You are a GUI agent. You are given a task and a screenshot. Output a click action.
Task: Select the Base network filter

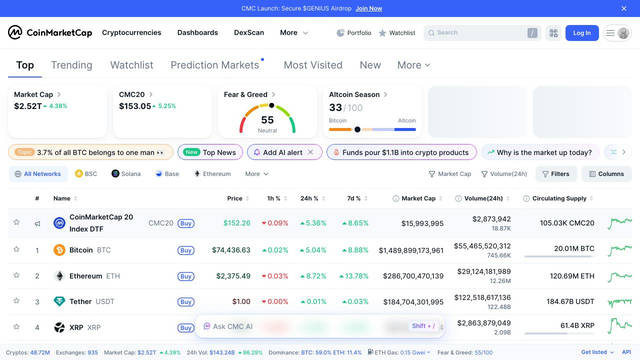167,173
